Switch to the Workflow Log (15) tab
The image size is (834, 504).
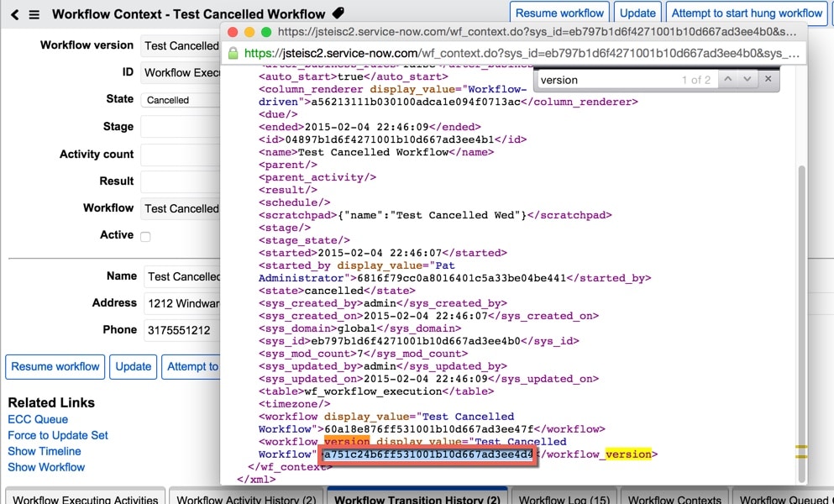point(564,498)
